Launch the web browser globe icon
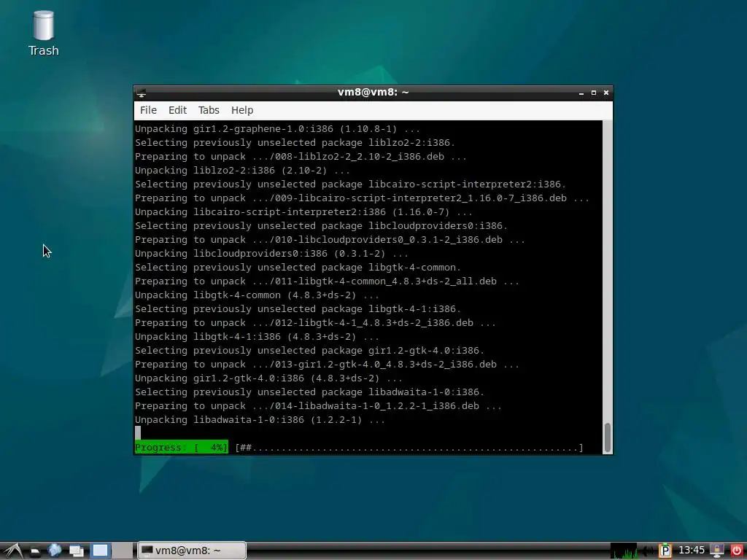The width and height of the screenshot is (747, 560). pos(54,550)
